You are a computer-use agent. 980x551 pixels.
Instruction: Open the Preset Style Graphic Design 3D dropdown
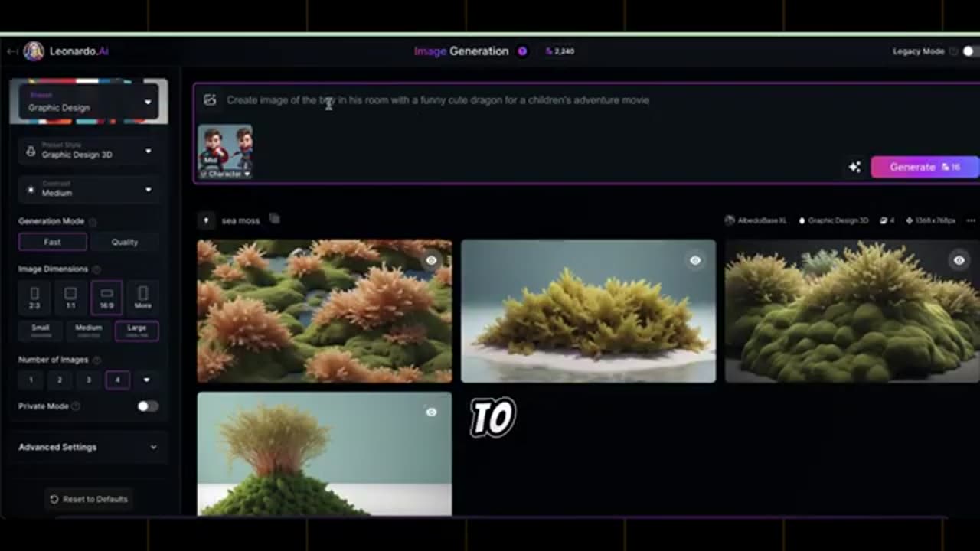(89, 151)
